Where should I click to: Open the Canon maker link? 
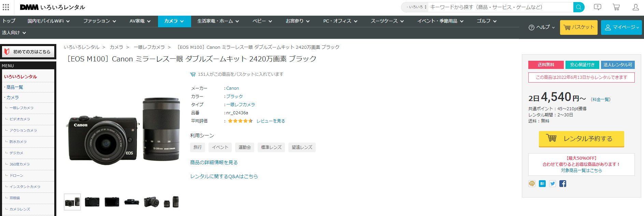pyautogui.click(x=232, y=88)
